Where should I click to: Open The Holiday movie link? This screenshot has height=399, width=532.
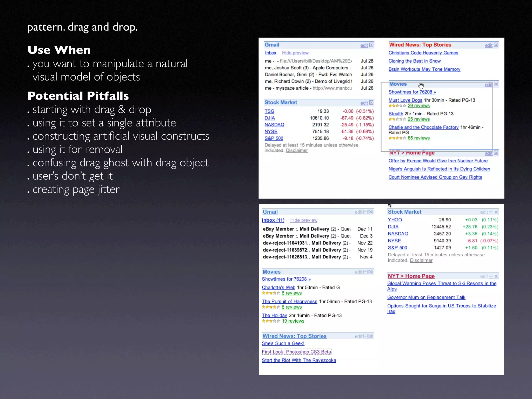click(x=274, y=315)
